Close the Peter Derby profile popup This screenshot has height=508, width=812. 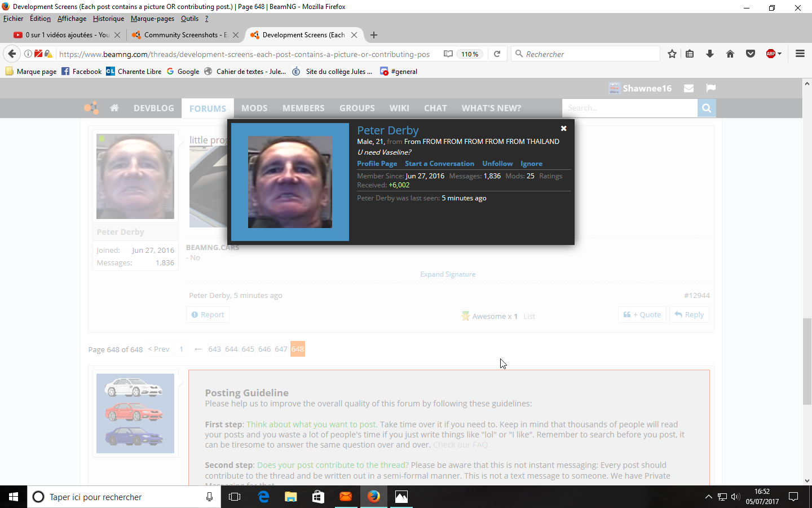pos(563,129)
